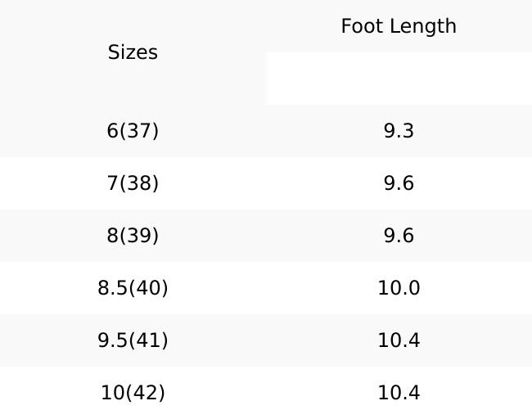This screenshot has height=419, width=532.
Task: Click the 8(39) size cell
Action: [133, 236]
